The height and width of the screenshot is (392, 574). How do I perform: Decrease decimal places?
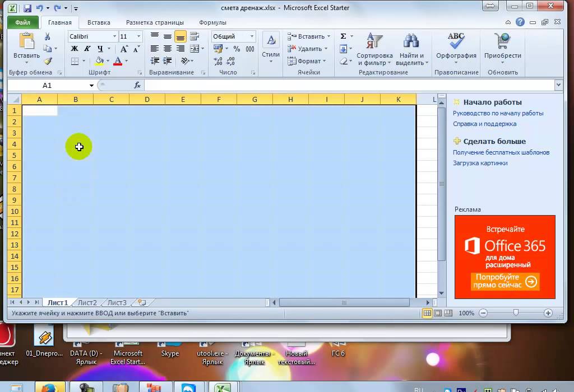pos(231,61)
